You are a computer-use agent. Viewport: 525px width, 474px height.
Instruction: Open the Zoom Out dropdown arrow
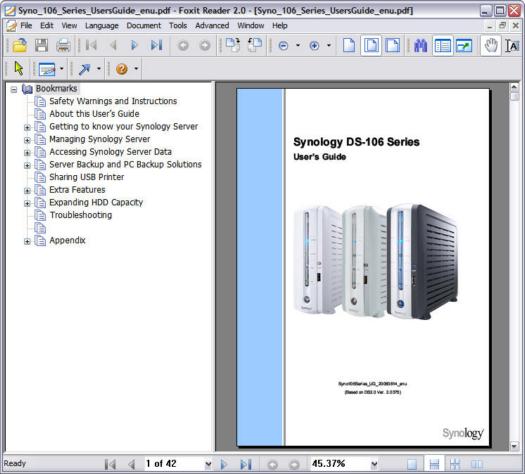(x=298, y=45)
